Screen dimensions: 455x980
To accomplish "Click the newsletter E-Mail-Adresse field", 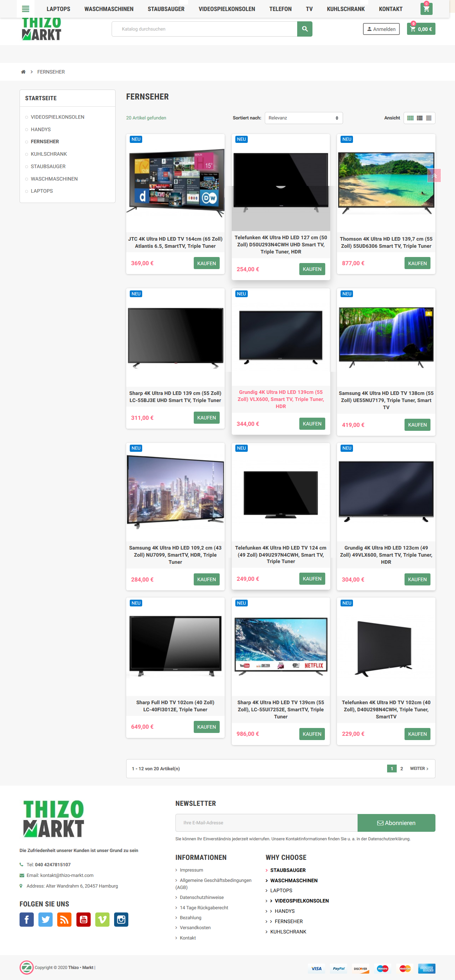I will click(266, 823).
